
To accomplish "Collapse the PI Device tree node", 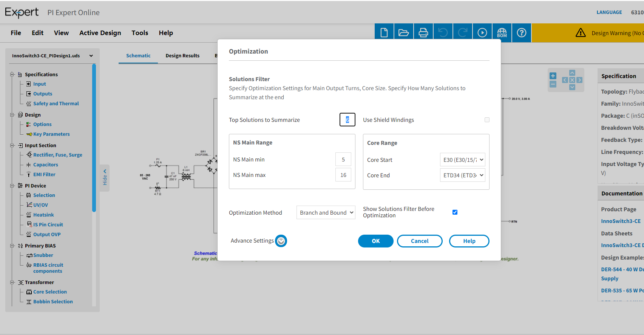I will [12, 186].
